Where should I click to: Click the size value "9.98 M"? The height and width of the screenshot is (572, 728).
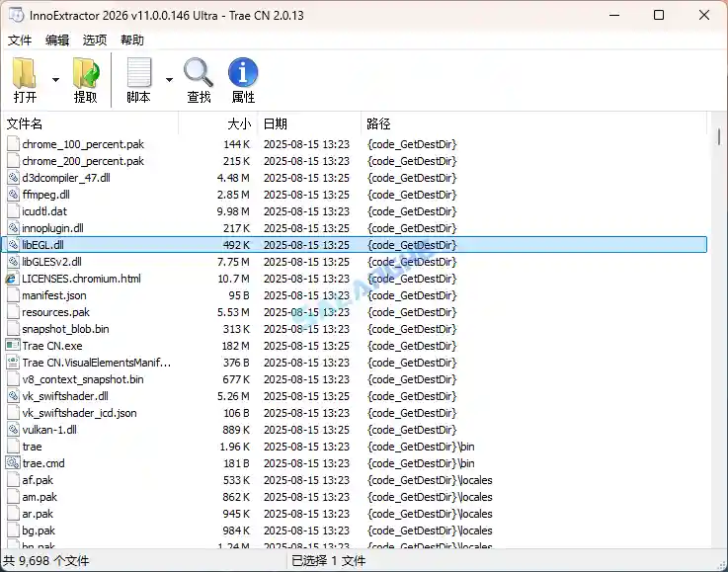[233, 211]
